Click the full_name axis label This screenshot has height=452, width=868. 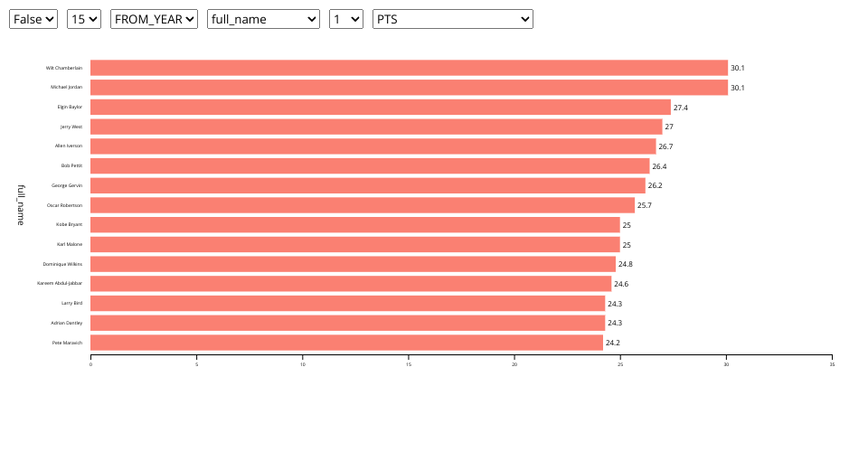(20, 204)
